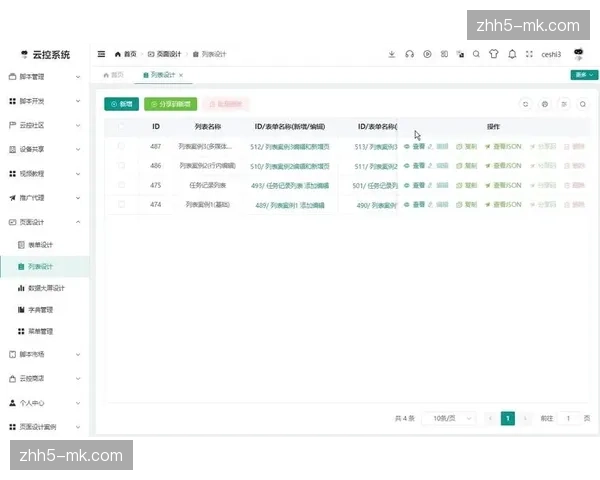
Task: Check the checkbox for row 474
Action: [x=121, y=204]
